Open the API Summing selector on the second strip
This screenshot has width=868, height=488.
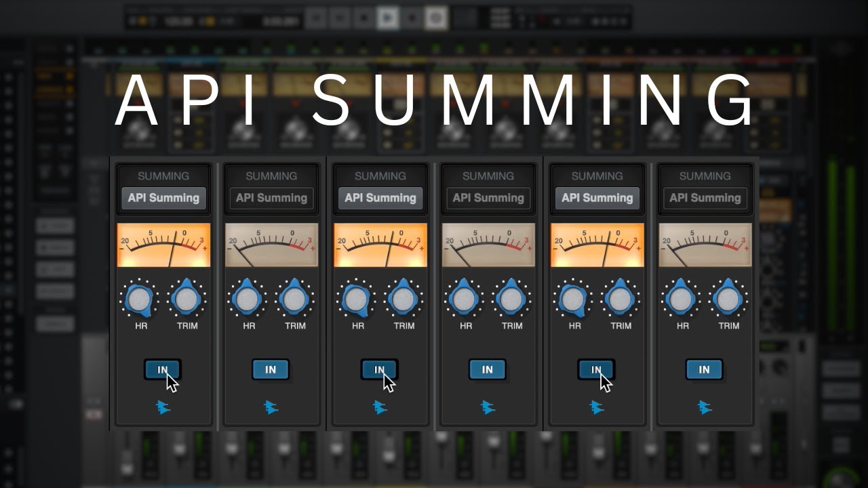271,198
